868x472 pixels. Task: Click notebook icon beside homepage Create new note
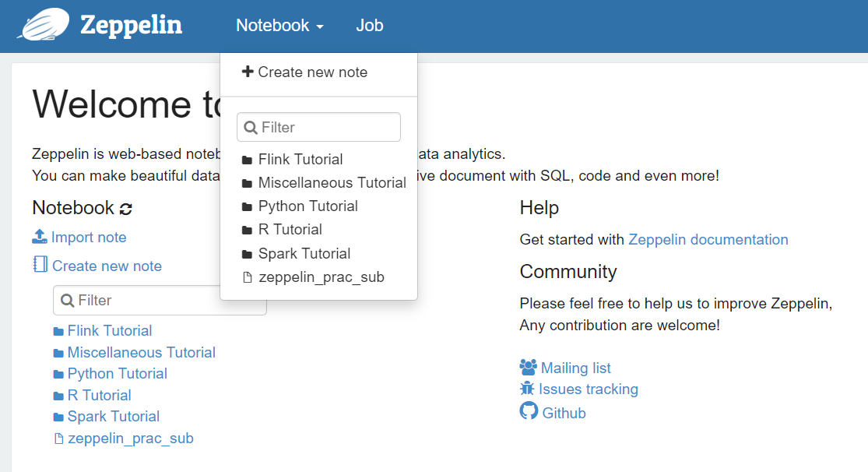coord(40,264)
